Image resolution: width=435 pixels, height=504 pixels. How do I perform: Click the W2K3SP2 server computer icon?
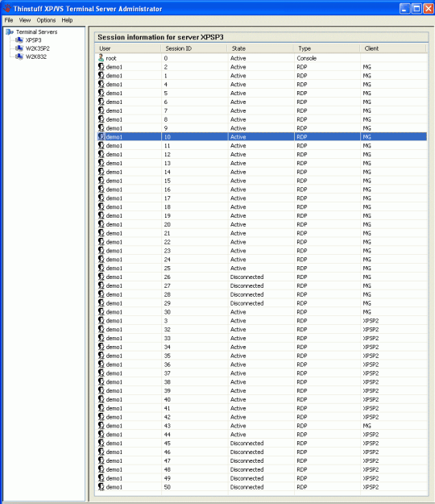(x=19, y=48)
